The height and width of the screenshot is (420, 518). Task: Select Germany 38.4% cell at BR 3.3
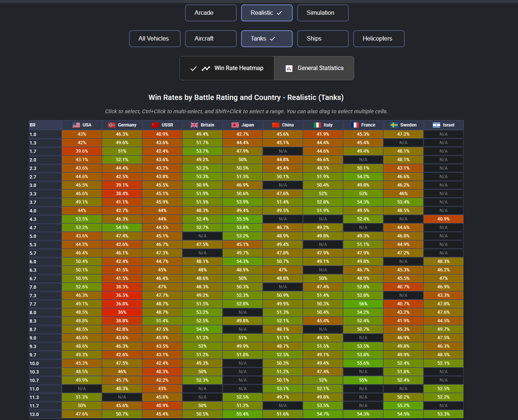122,194
